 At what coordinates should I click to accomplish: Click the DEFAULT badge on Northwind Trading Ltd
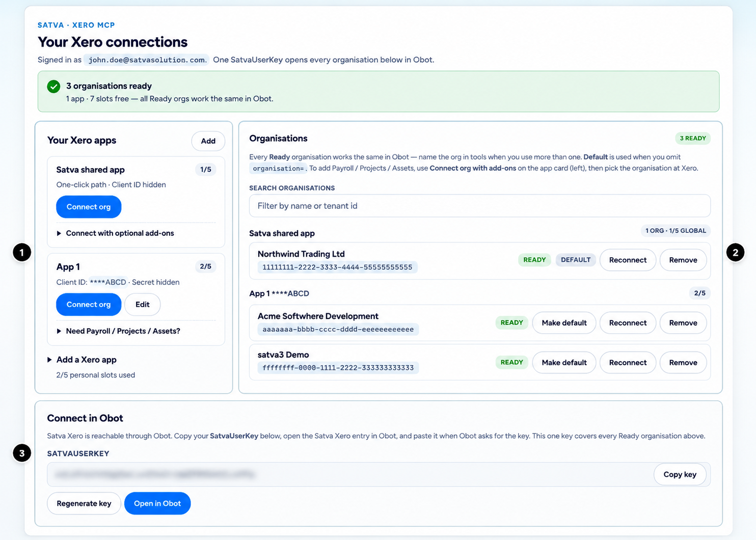[576, 260]
